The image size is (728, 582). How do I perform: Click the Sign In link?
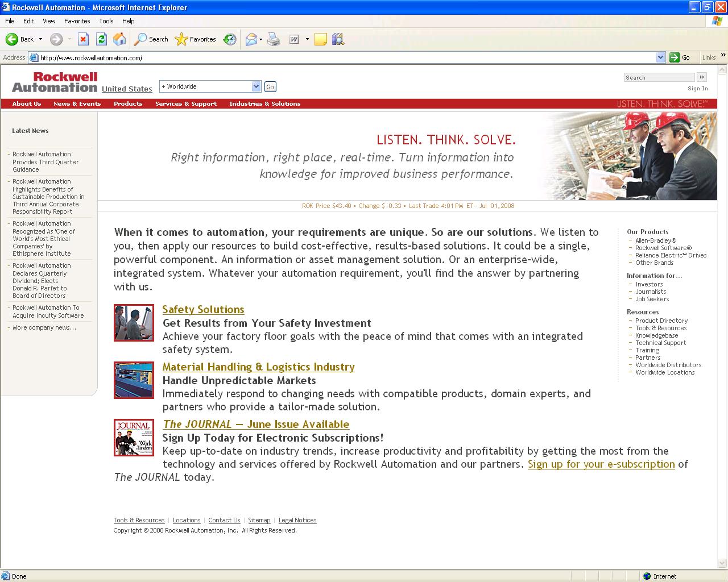coord(698,88)
